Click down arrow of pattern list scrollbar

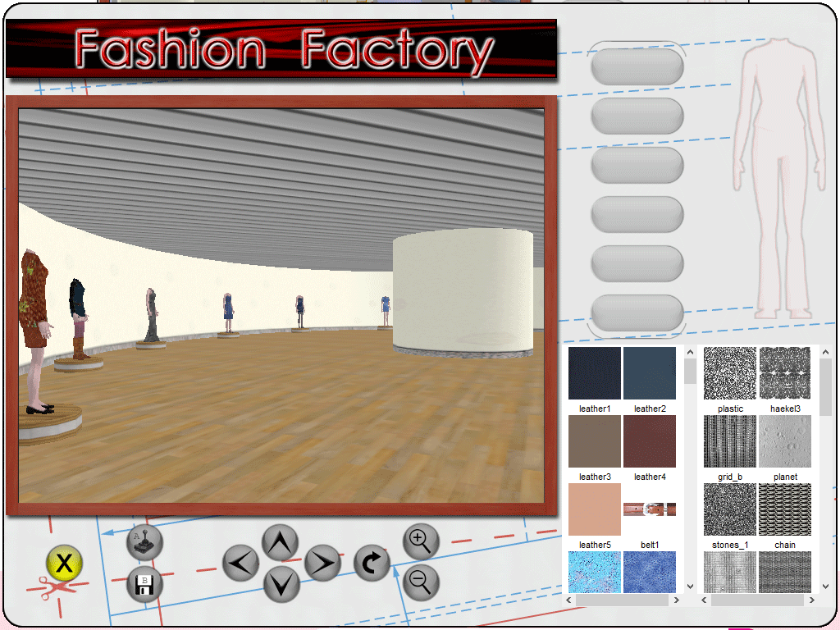(x=825, y=587)
